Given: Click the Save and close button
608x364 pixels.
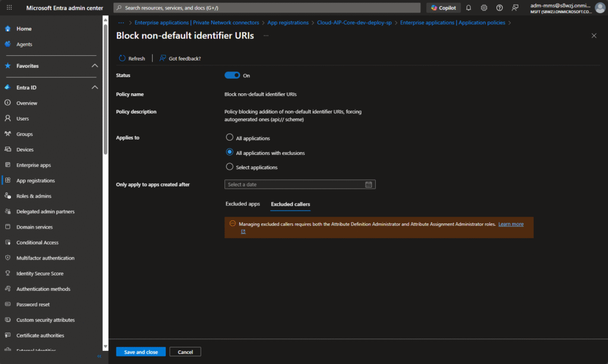Looking at the screenshot, I should pos(141,352).
